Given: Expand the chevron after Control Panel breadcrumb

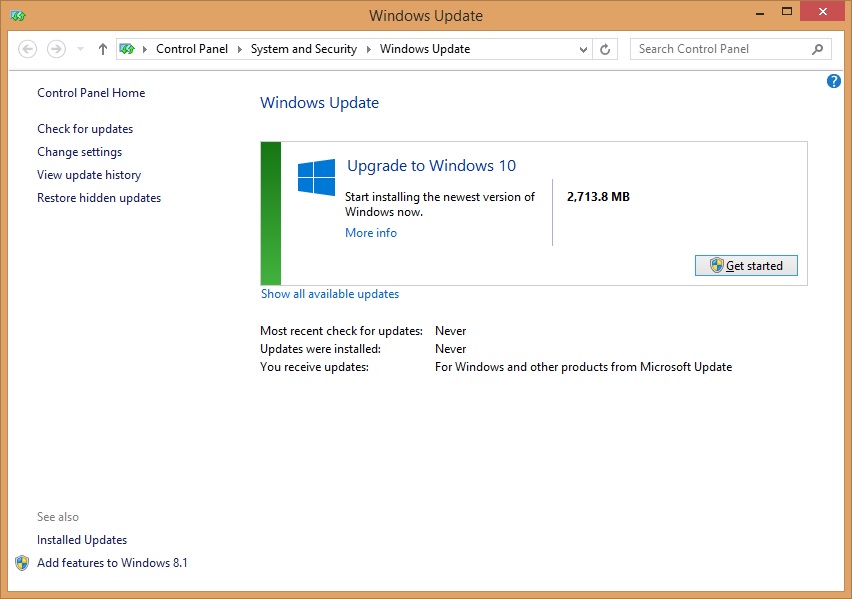Looking at the screenshot, I should 240,49.
